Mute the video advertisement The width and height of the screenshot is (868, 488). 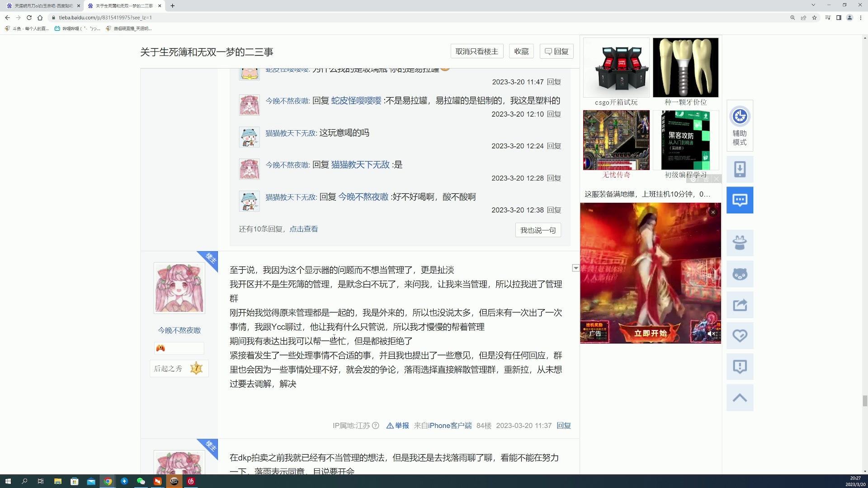(x=711, y=333)
